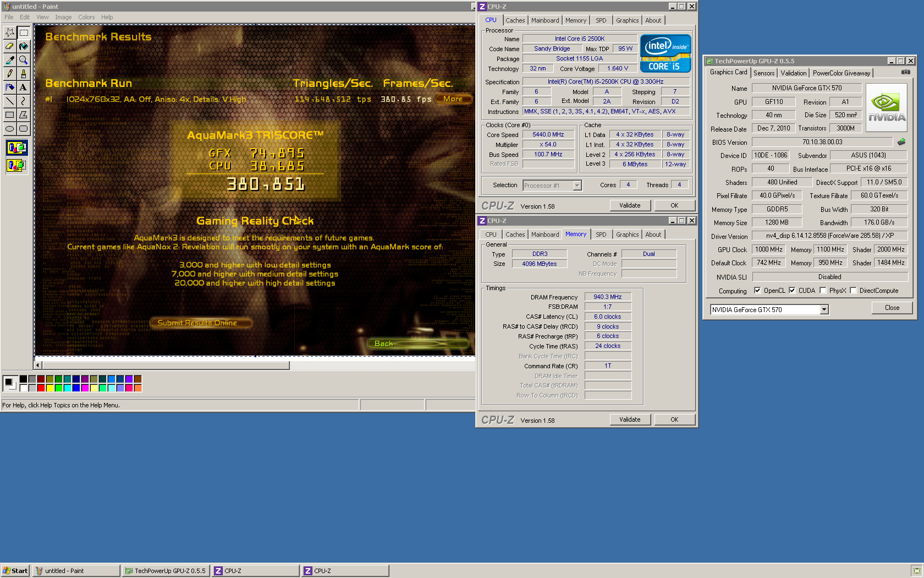Click the NVIDIA logo in GPU-Z
The height and width of the screenshot is (578, 924).
(x=887, y=107)
